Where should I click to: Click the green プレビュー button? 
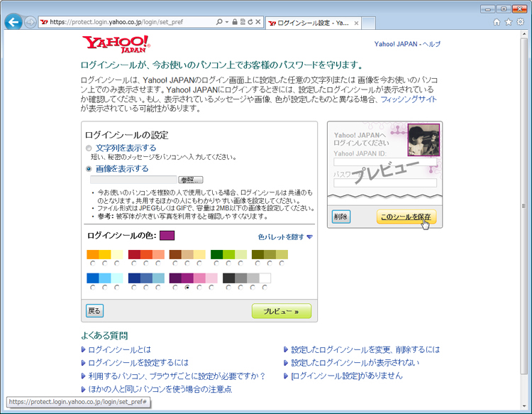pos(282,311)
